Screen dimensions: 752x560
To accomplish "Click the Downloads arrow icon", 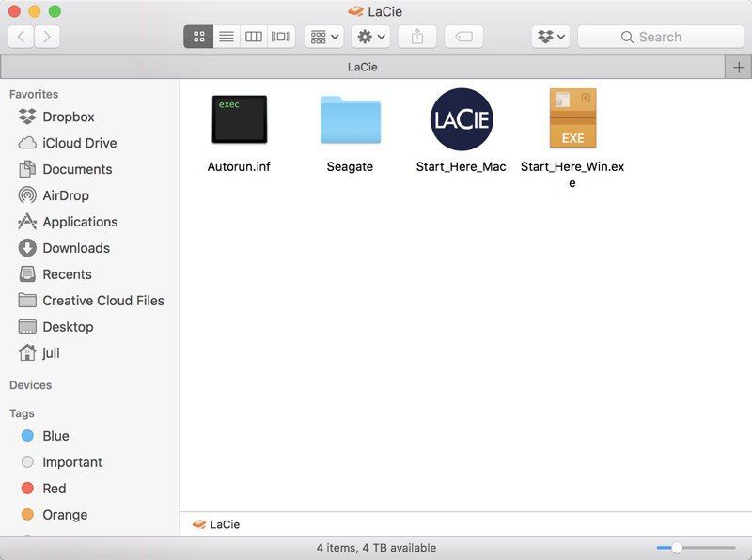I will point(27,248).
